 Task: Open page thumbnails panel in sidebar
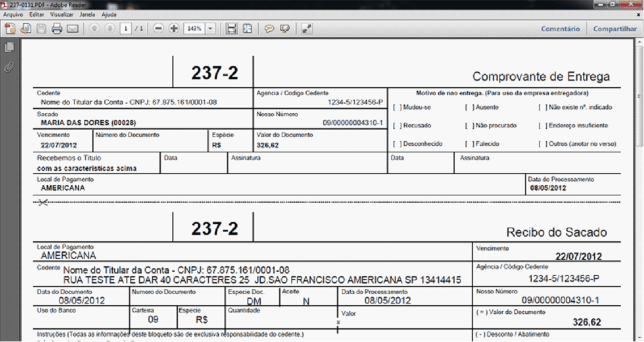pos(9,48)
